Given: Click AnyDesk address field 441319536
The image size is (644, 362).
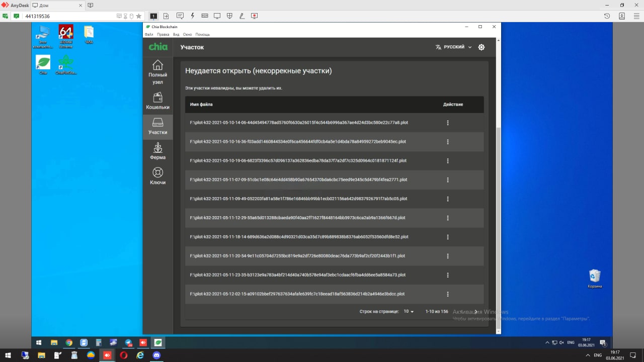Looking at the screenshot, I should coord(70,16).
